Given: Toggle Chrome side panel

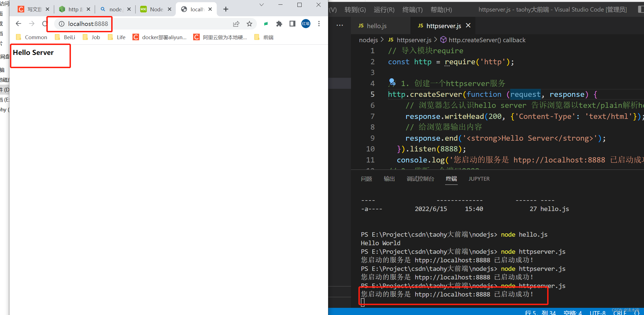Looking at the screenshot, I should point(292,24).
